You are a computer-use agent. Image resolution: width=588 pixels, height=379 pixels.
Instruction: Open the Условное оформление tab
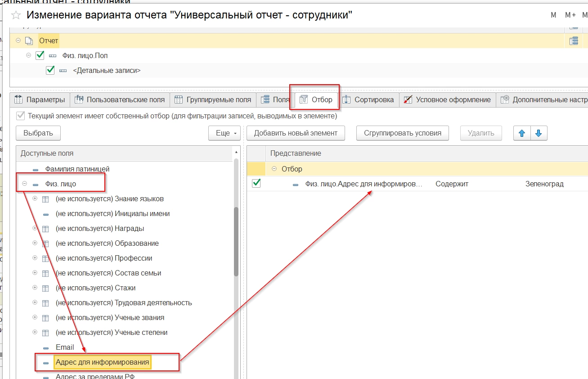click(448, 99)
